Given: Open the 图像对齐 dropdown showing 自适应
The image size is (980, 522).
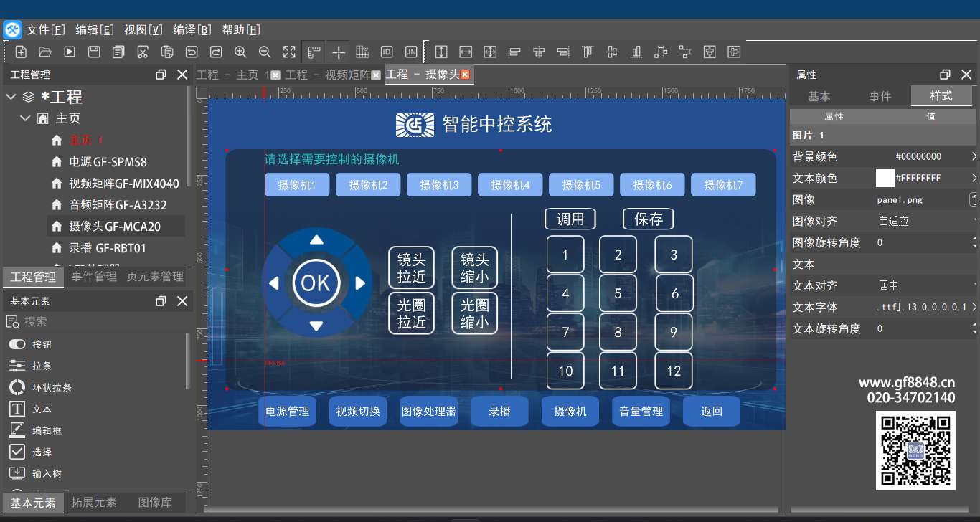Looking at the screenshot, I should (x=925, y=221).
